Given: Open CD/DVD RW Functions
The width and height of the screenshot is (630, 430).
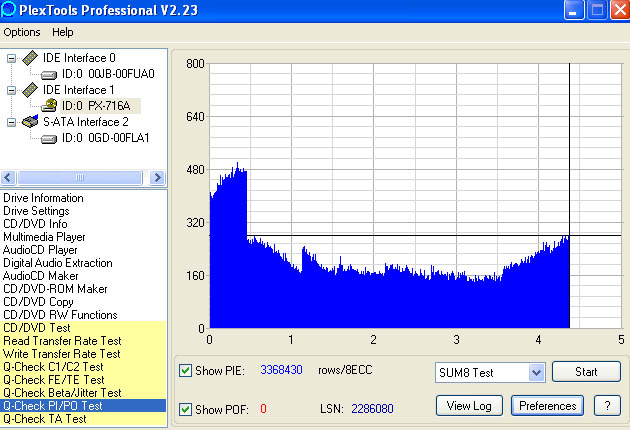Looking at the screenshot, I should (60, 315).
